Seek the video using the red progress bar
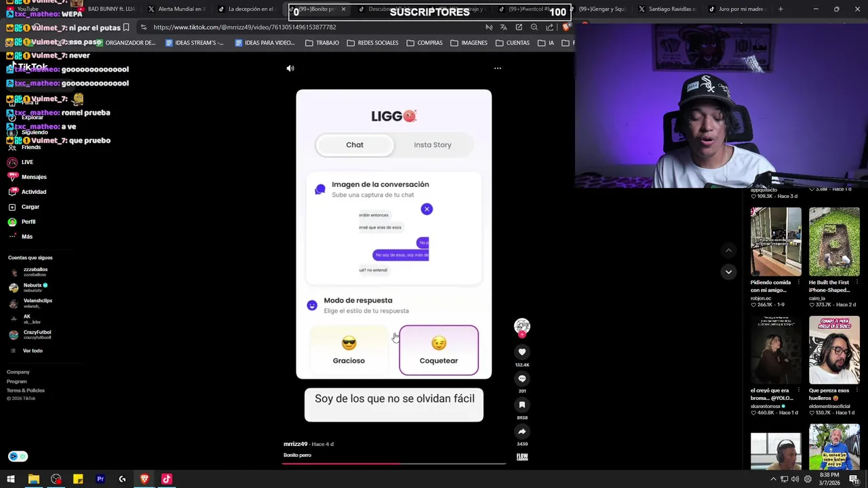This screenshot has width=868, height=488. [394, 464]
